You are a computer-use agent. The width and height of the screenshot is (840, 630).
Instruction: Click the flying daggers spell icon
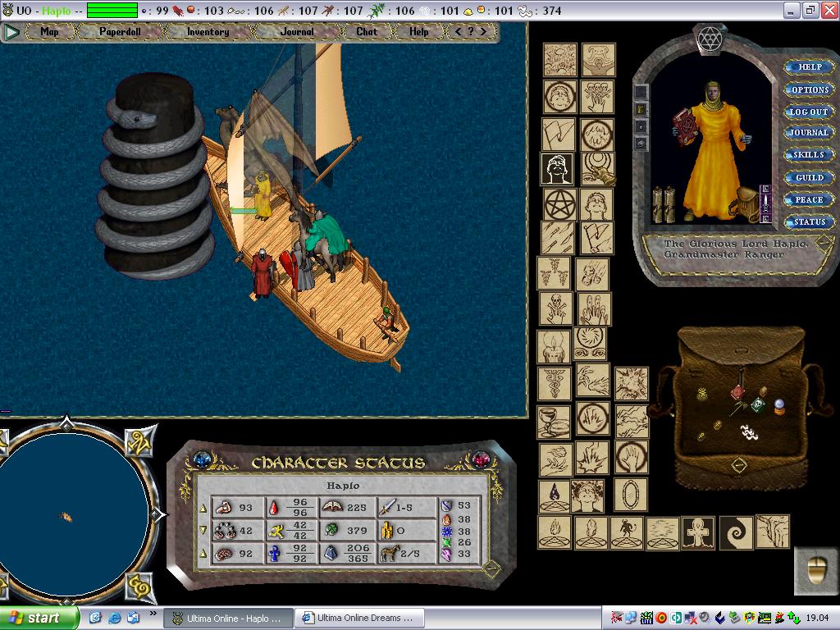pos(558,239)
